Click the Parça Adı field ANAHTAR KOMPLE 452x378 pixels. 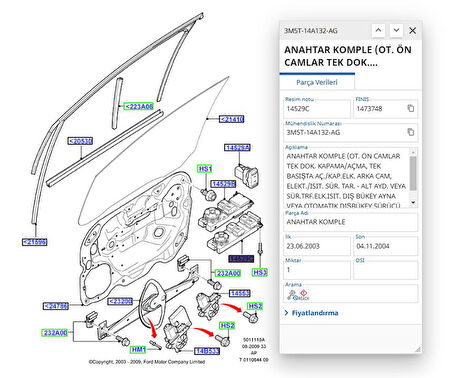[351, 222]
